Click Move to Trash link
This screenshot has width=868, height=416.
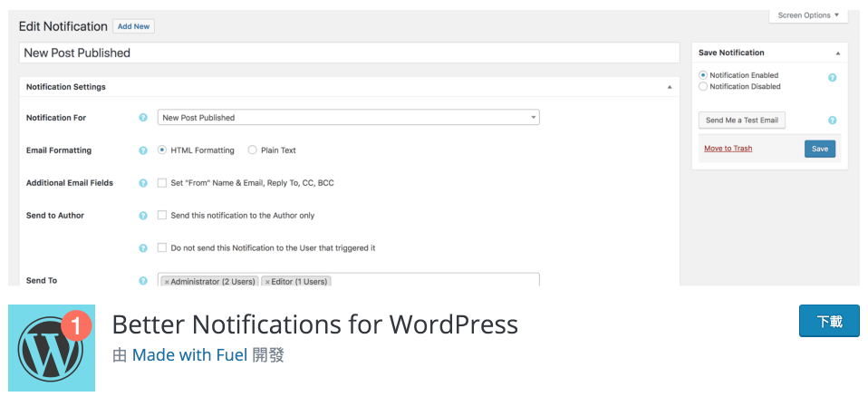728,149
